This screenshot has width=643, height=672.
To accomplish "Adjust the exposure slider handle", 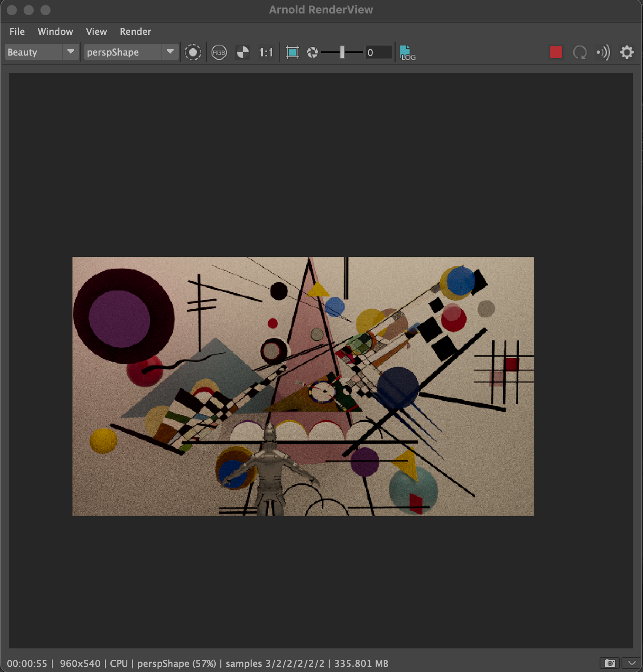I will [342, 52].
